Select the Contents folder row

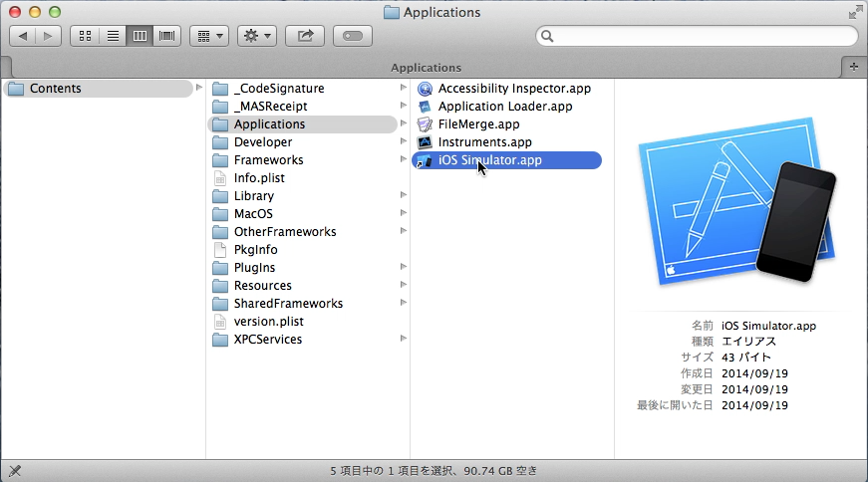[x=99, y=89]
